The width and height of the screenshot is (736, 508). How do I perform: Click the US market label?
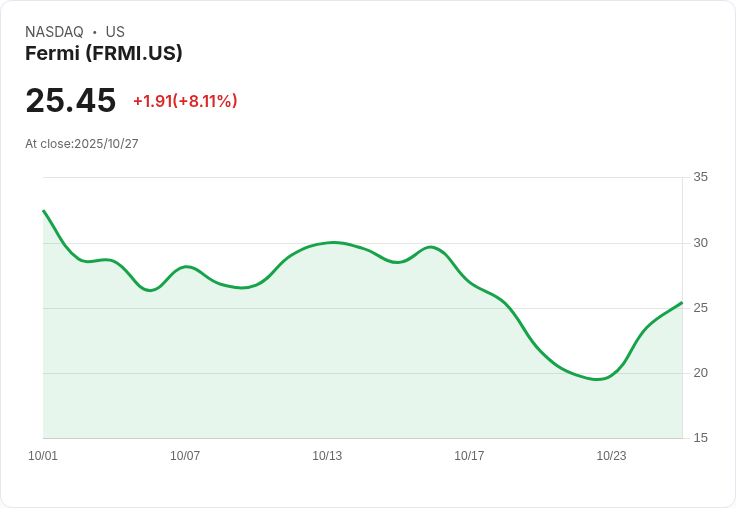coord(115,32)
